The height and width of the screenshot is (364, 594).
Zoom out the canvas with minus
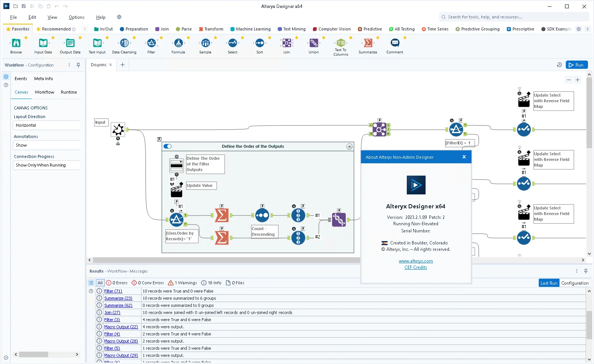569,80
